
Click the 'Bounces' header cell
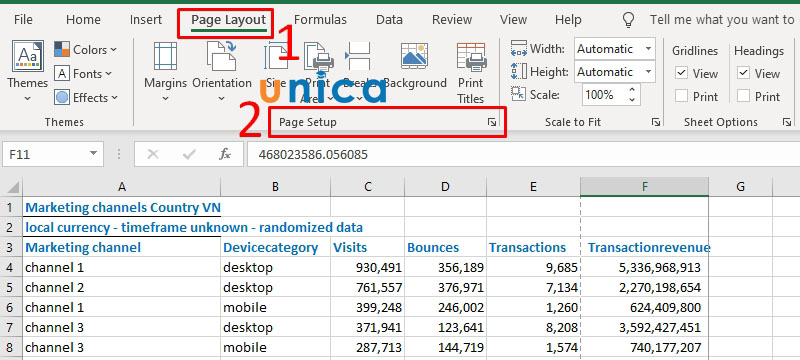pos(445,247)
